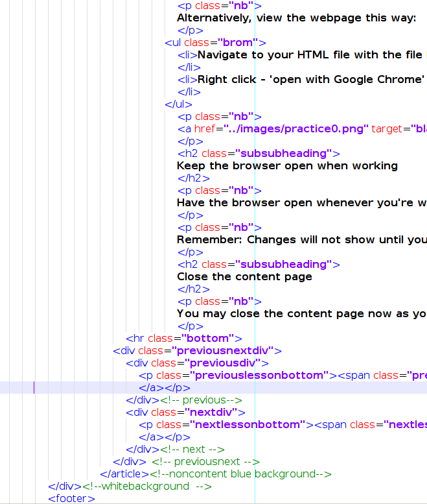The height and width of the screenshot is (504, 427).
Task: Click the <hr class="bottom"> tag
Action: [184, 339]
